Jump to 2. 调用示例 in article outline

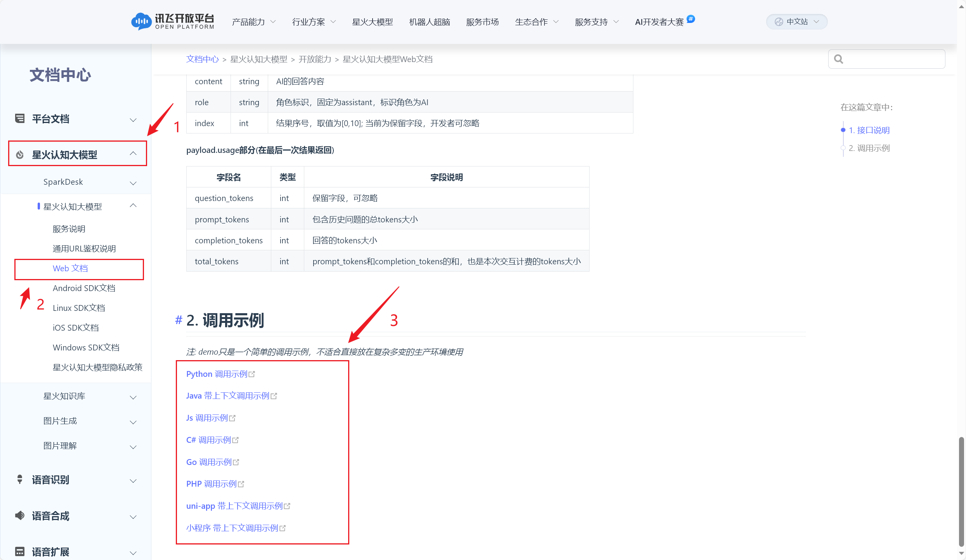(869, 148)
